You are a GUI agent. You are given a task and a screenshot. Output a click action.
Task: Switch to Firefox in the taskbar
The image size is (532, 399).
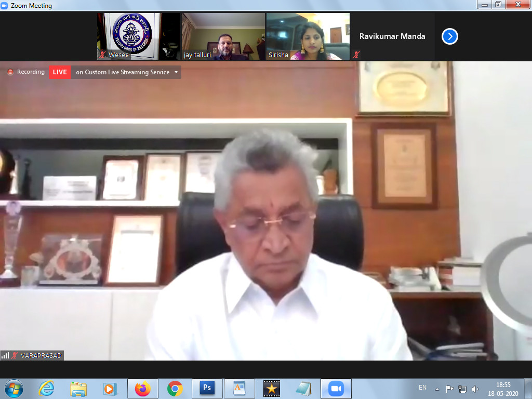[x=142, y=388]
